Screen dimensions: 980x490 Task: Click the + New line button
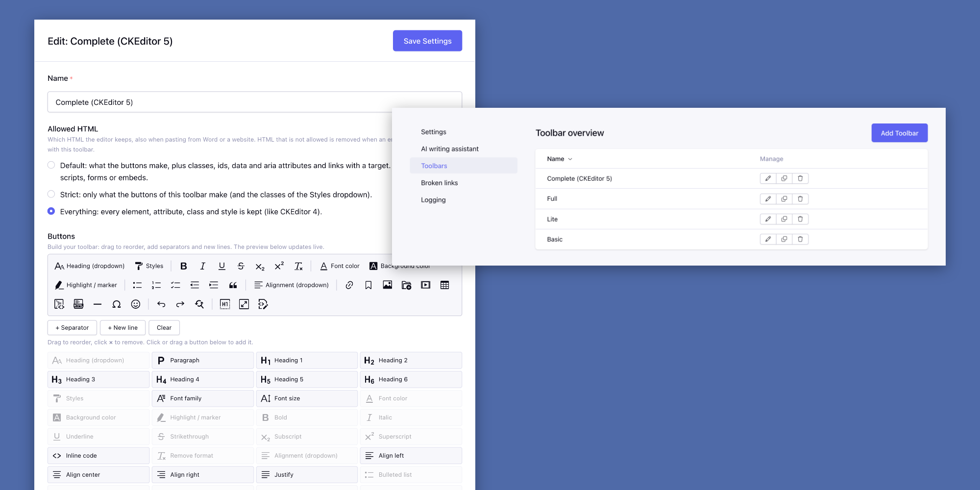(x=122, y=327)
